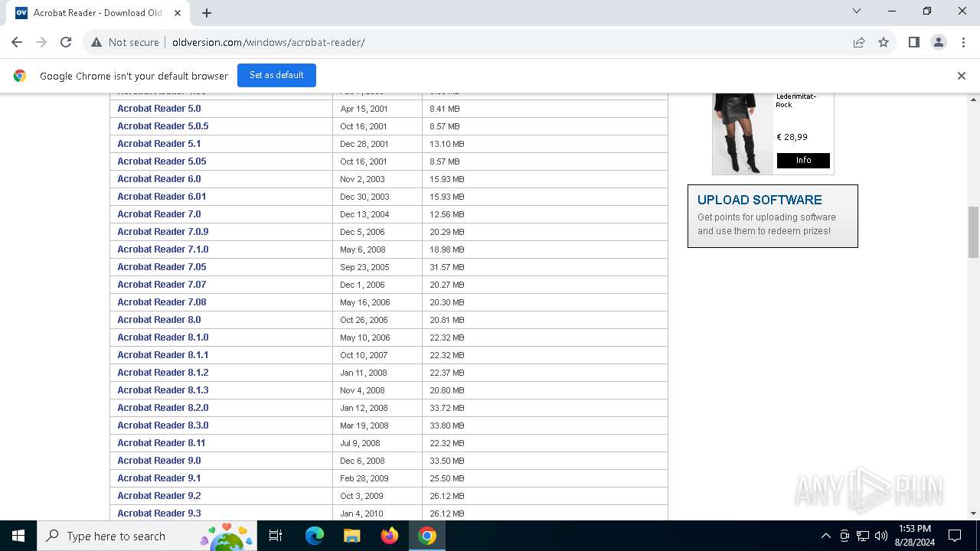This screenshot has width=980, height=551.
Task: Open Chrome three-dot menu
Action: (x=963, y=42)
